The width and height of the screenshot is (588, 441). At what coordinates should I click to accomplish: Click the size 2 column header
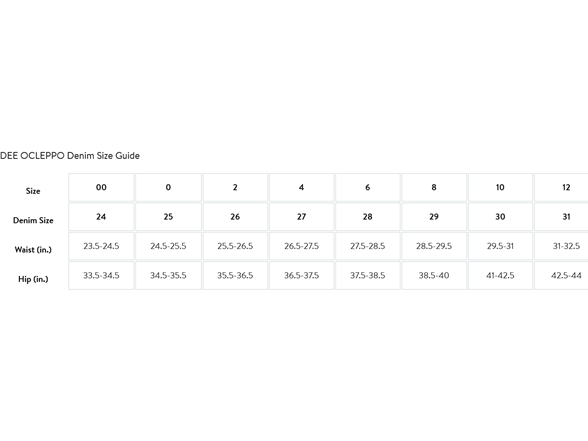tap(235, 187)
